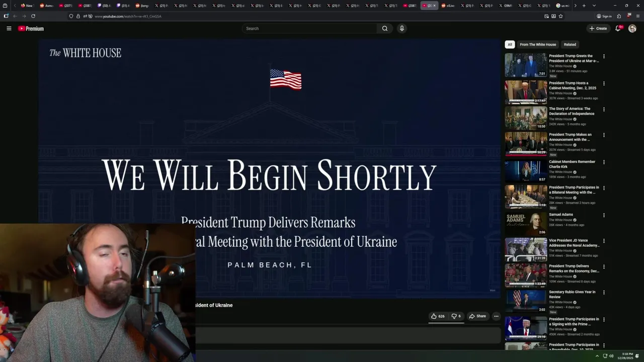Open options for Secretary Rubio video
Screen dimensions: 644x362
click(x=604, y=293)
